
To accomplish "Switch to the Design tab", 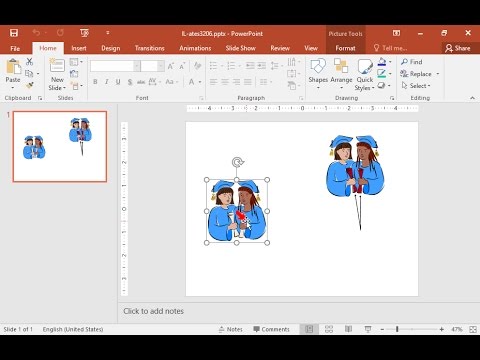I will 111,48.
